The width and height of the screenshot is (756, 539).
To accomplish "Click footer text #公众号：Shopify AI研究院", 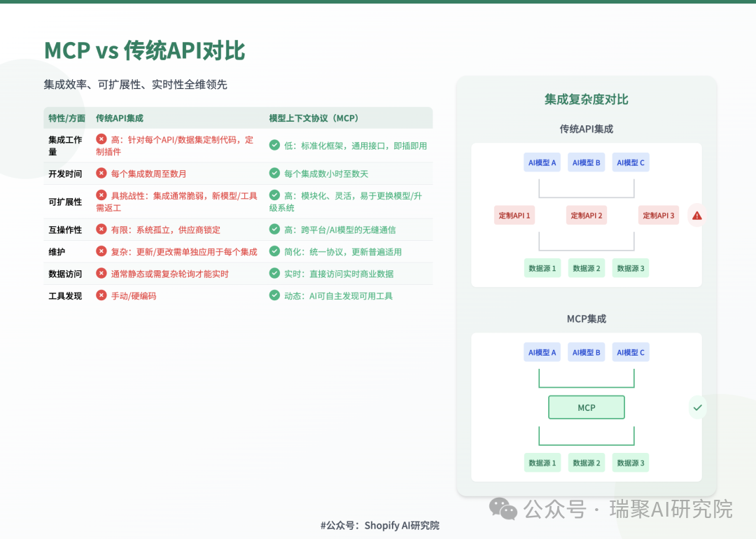I will (380, 525).
